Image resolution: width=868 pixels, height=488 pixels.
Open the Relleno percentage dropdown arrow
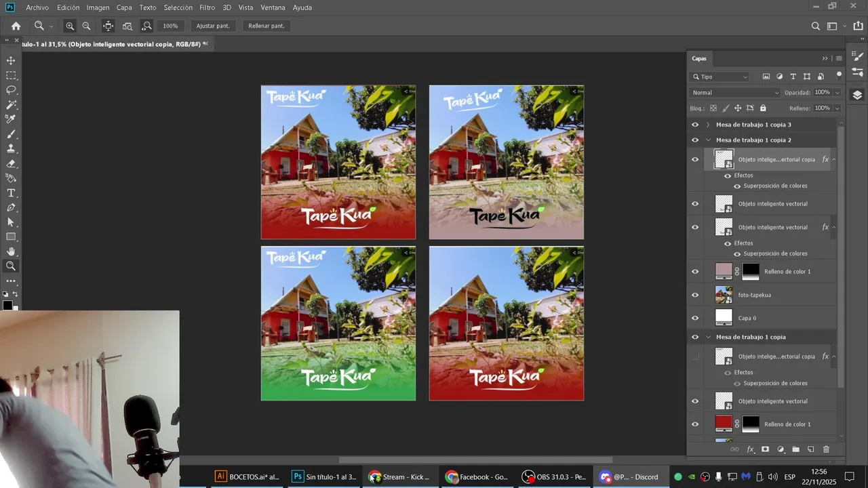click(837, 108)
